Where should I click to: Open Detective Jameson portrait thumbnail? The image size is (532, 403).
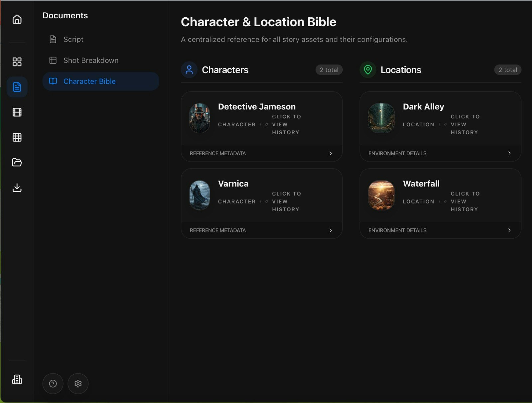click(199, 118)
